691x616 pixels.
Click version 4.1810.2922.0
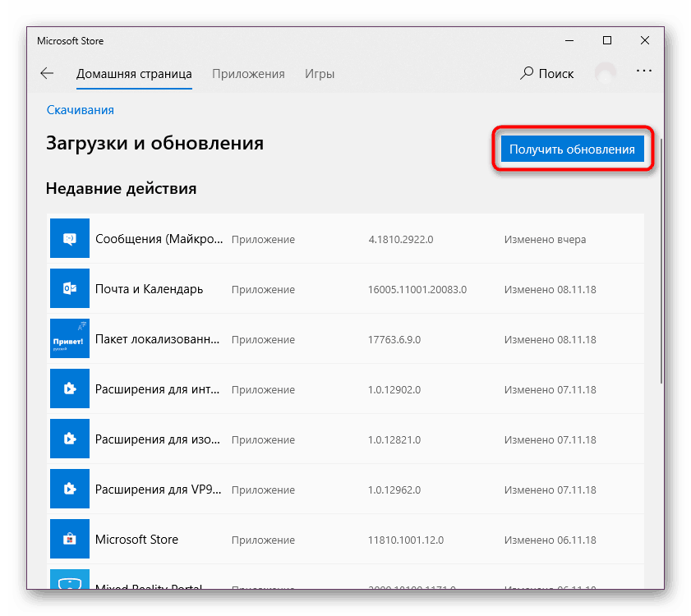tap(401, 239)
